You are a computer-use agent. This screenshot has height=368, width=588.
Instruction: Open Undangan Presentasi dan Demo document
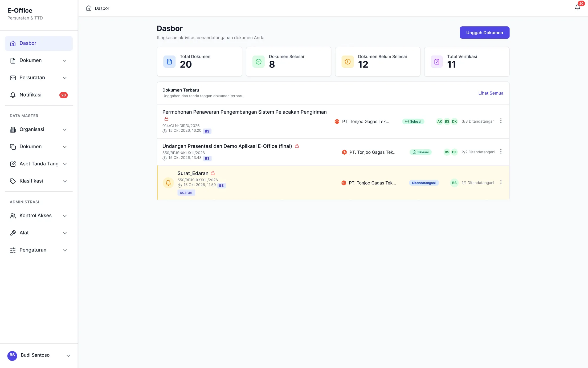pyautogui.click(x=227, y=146)
